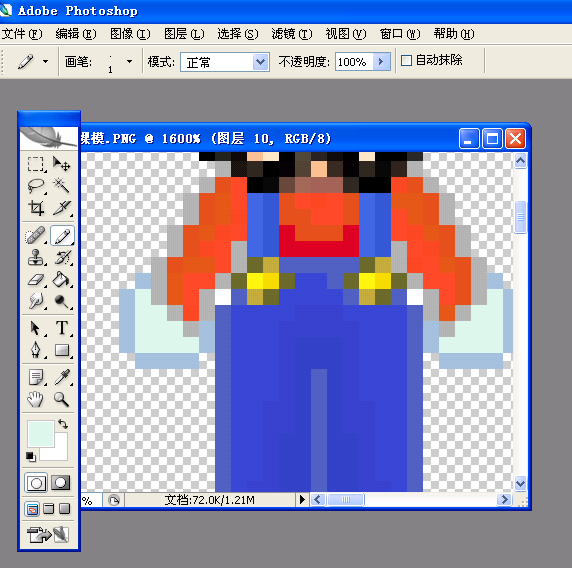Switch to Standard Screen mode
This screenshot has height=568, width=572.
pos(32,509)
